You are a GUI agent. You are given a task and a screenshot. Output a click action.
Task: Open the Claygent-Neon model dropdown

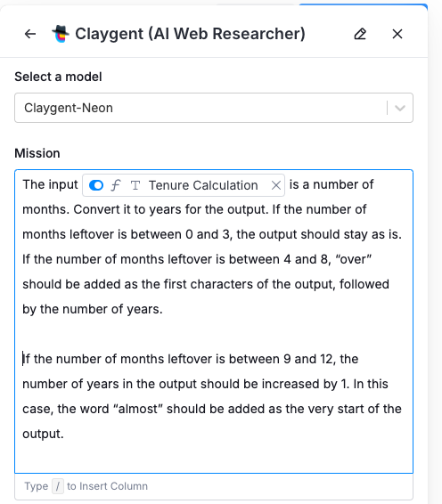click(214, 108)
